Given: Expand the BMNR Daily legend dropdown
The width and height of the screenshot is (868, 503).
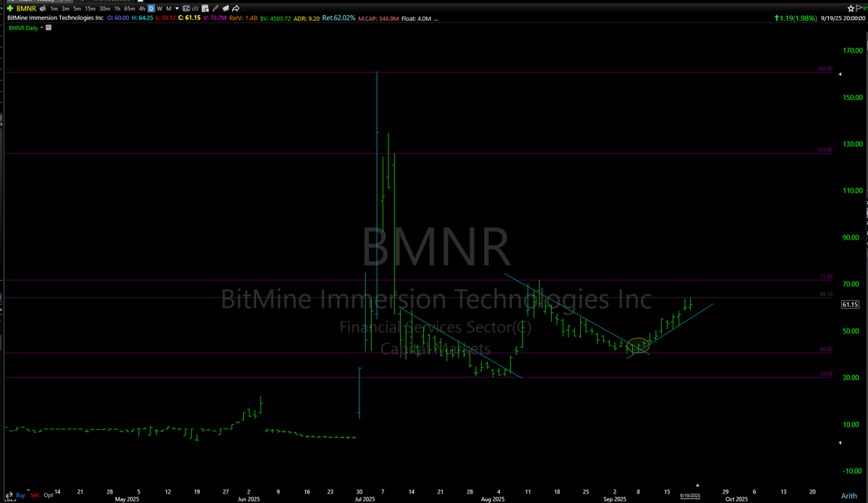Looking at the screenshot, I should point(42,28).
